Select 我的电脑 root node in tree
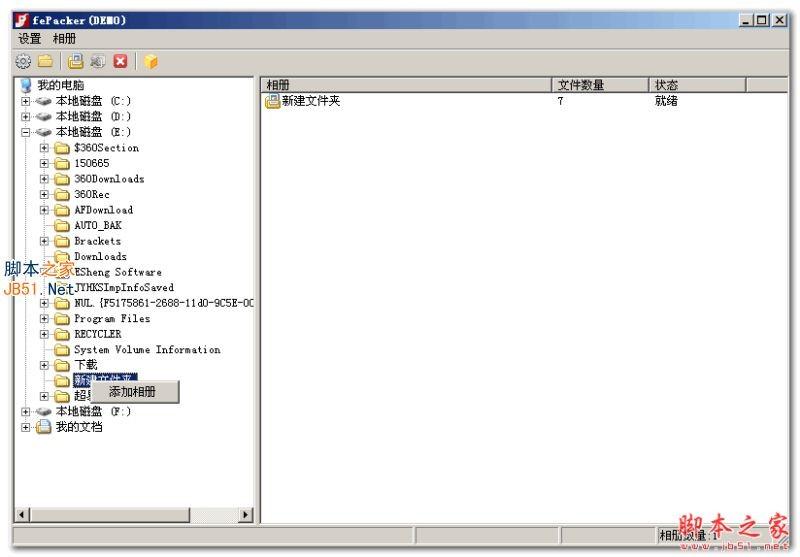Image resolution: width=800 pixels, height=557 pixels. point(60,86)
